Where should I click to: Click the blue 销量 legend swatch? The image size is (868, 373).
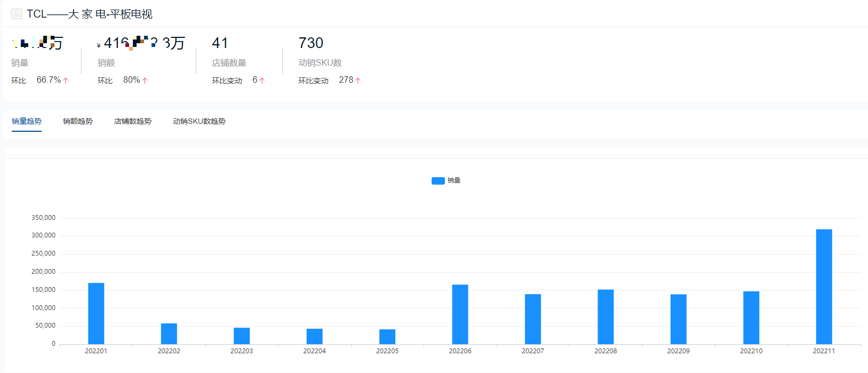[x=438, y=181]
